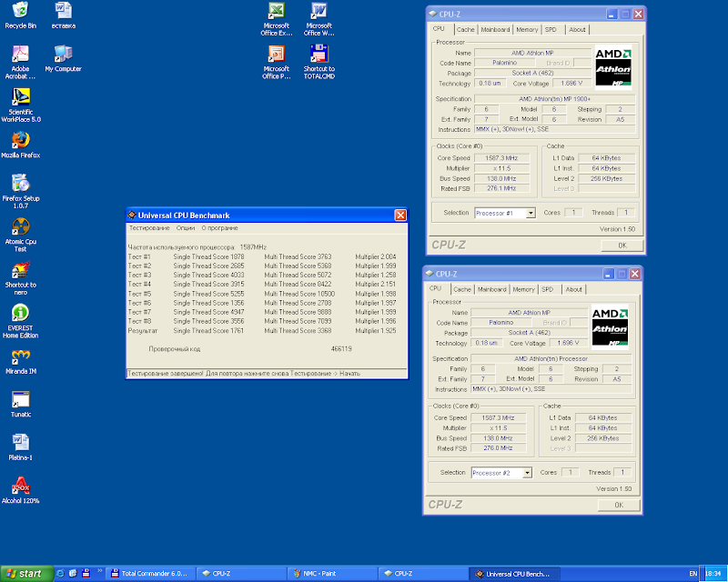Click the Atomic Cpu Test desktop icon

(x=21, y=235)
